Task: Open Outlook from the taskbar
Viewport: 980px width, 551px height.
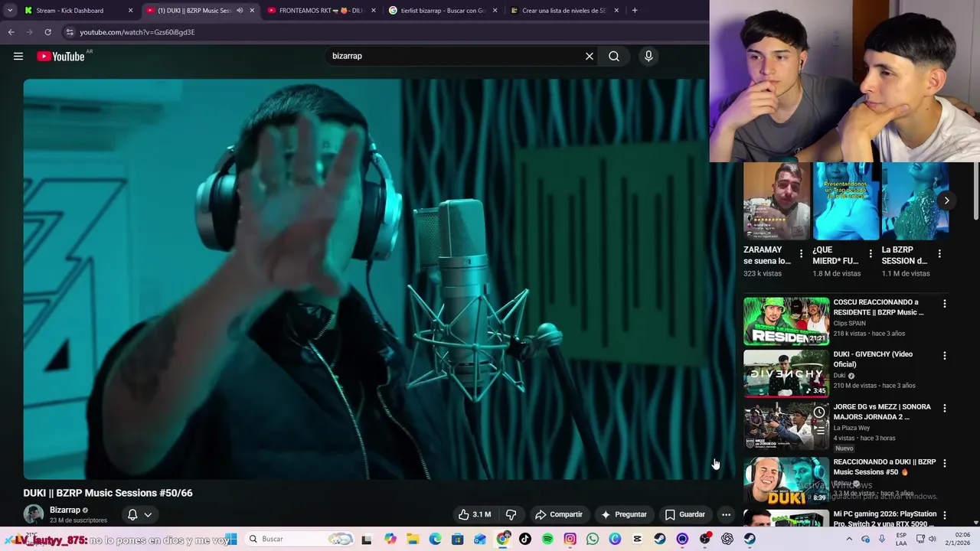Action: click(x=480, y=539)
